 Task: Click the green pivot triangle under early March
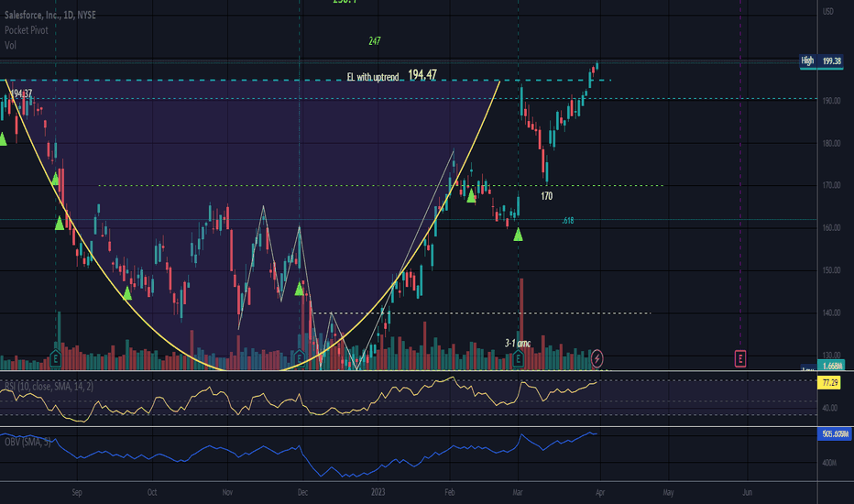click(x=518, y=235)
